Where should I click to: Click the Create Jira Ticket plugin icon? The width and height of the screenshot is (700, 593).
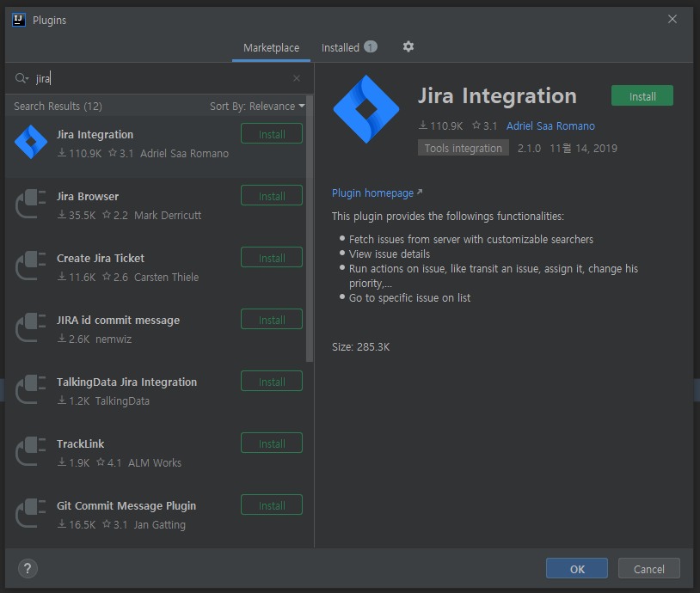click(x=31, y=266)
